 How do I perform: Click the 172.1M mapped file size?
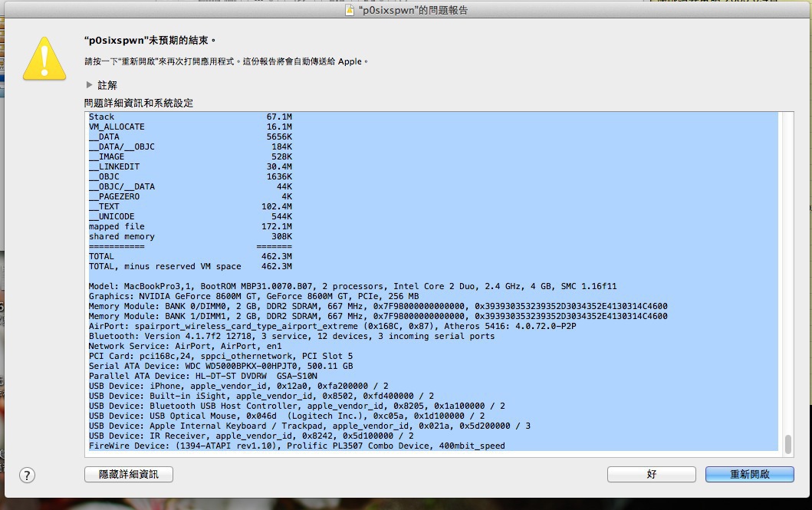277,226
